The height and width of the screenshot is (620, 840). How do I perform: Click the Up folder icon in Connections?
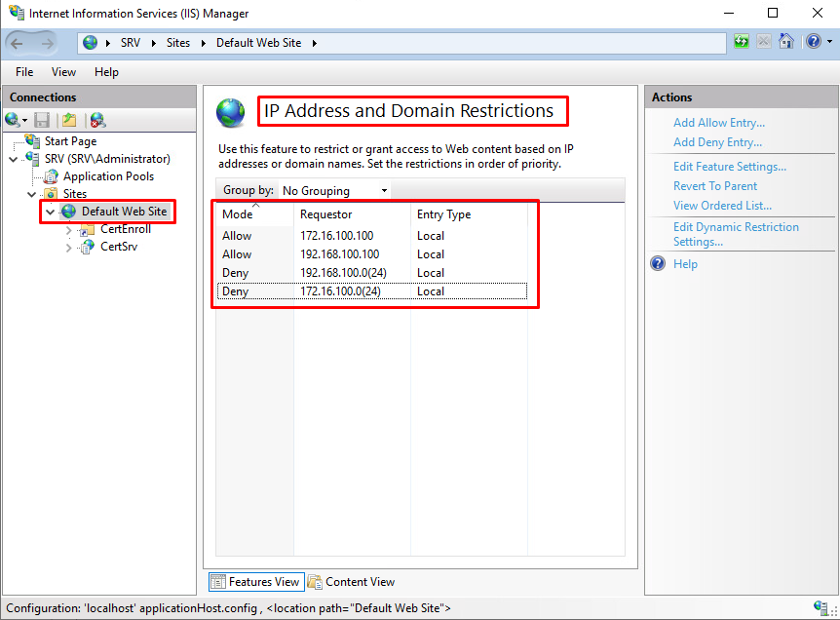coord(69,120)
